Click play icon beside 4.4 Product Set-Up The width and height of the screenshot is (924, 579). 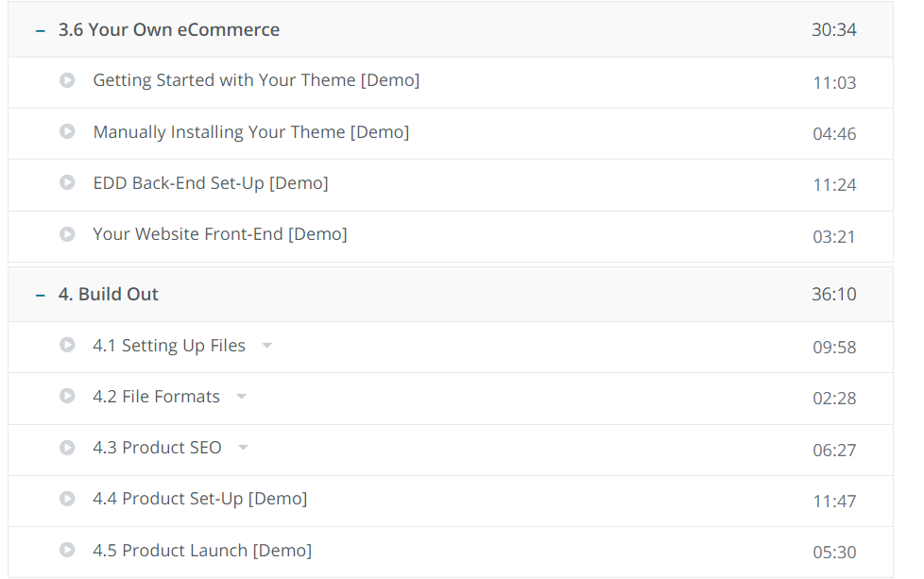pos(67,498)
